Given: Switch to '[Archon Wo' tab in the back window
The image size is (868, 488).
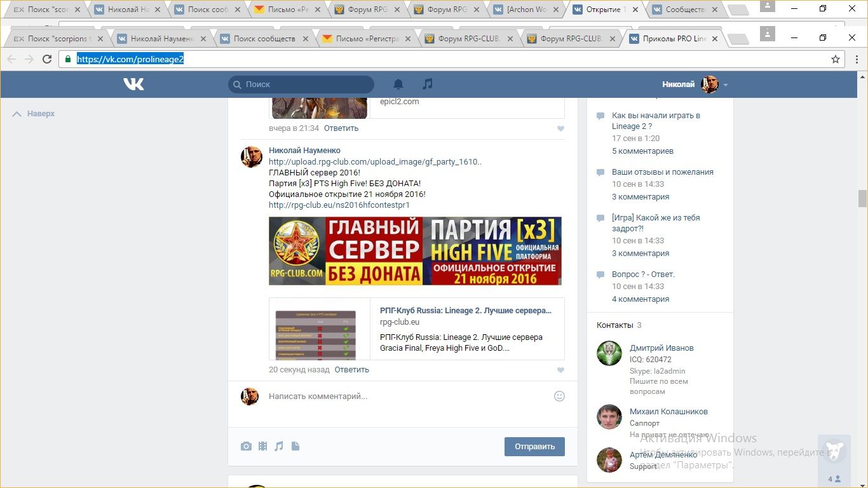Looking at the screenshot, I should point(527,10).
